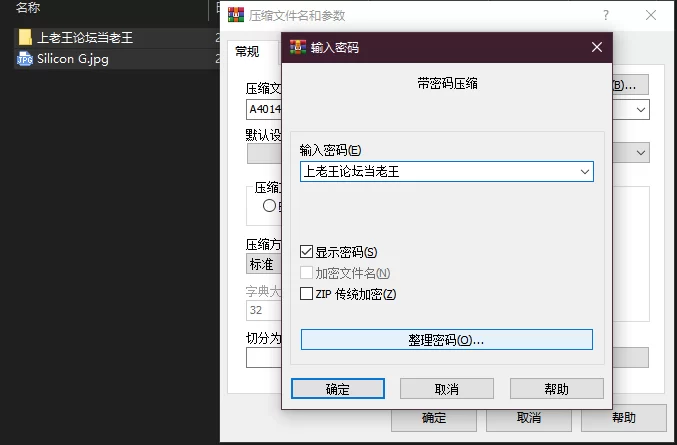Click 帮助 in 压缩文件名和参数 dialog
Screen dimensions: 677x445
pos(624,418)
